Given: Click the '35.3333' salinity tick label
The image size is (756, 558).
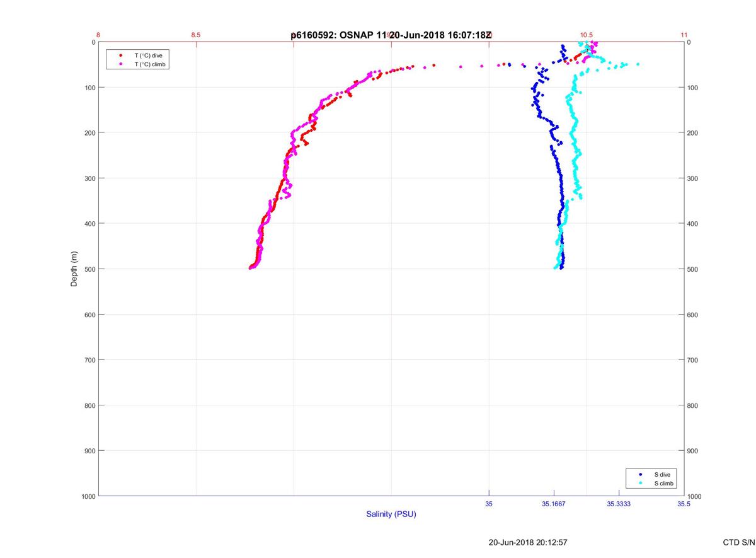Looking at the screenshot, I should point(619,504).
